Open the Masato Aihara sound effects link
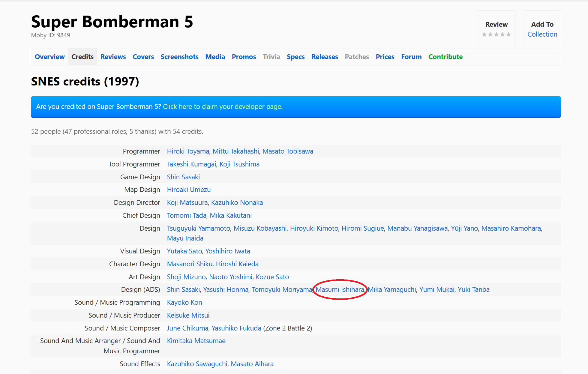This screenshot has height=374, width=588. pos(252,364)
